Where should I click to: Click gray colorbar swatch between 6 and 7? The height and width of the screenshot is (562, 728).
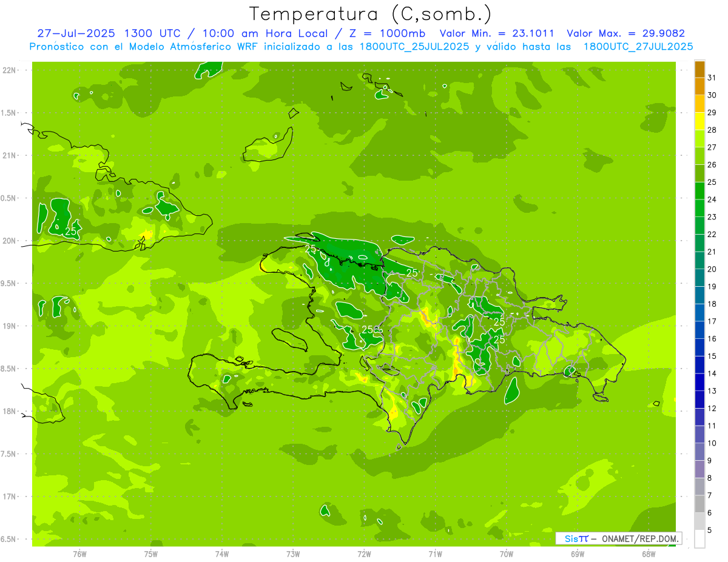point(699,504)
